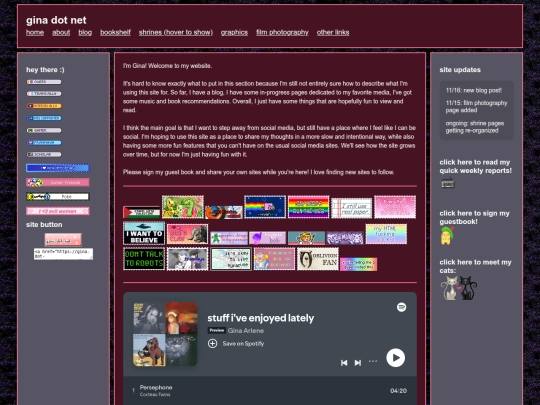The height and width of the screenshot is (405, 540).
Task: Click the 'site updates' heading
Action: click(x=460, y=70)
